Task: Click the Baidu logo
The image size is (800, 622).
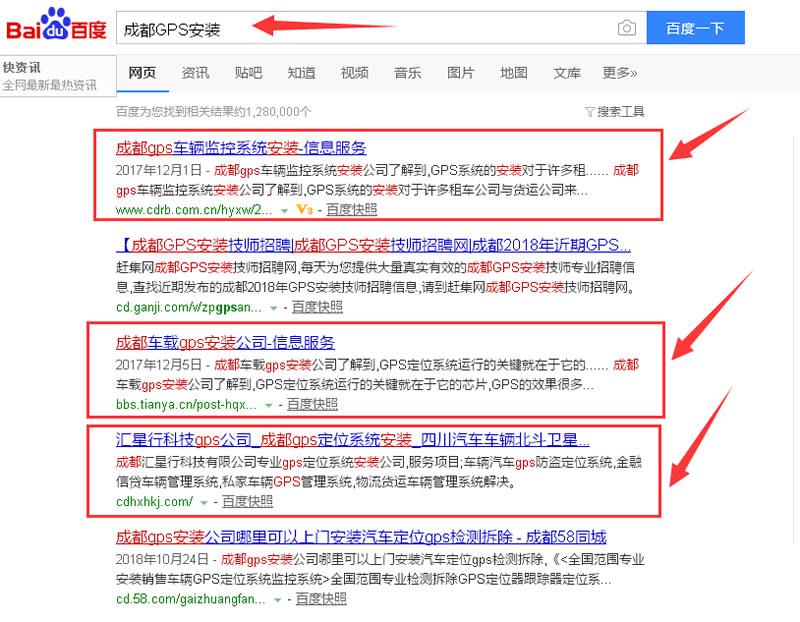Action: click(56, 24)
